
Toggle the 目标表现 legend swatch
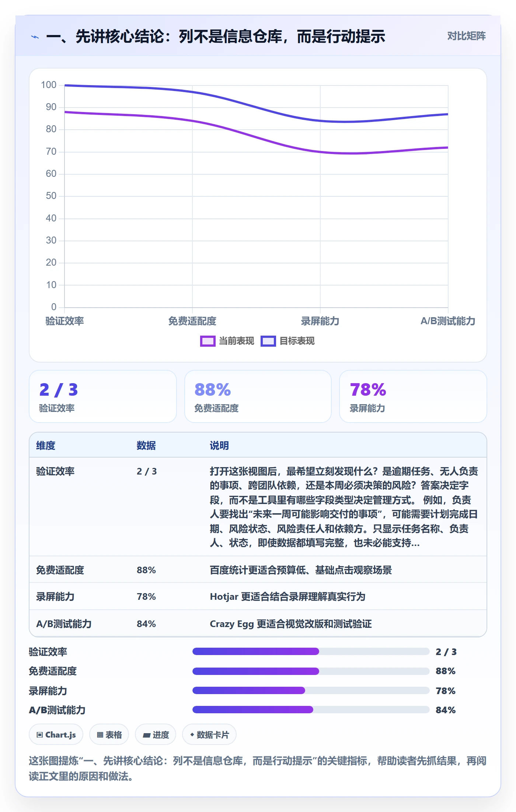(x=268, y=341)
